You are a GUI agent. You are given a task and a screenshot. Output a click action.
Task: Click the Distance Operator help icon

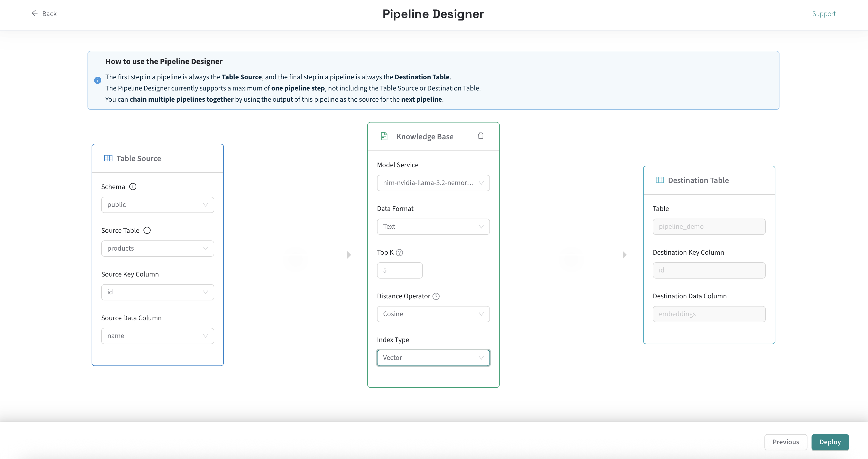[x=436, y=296]
